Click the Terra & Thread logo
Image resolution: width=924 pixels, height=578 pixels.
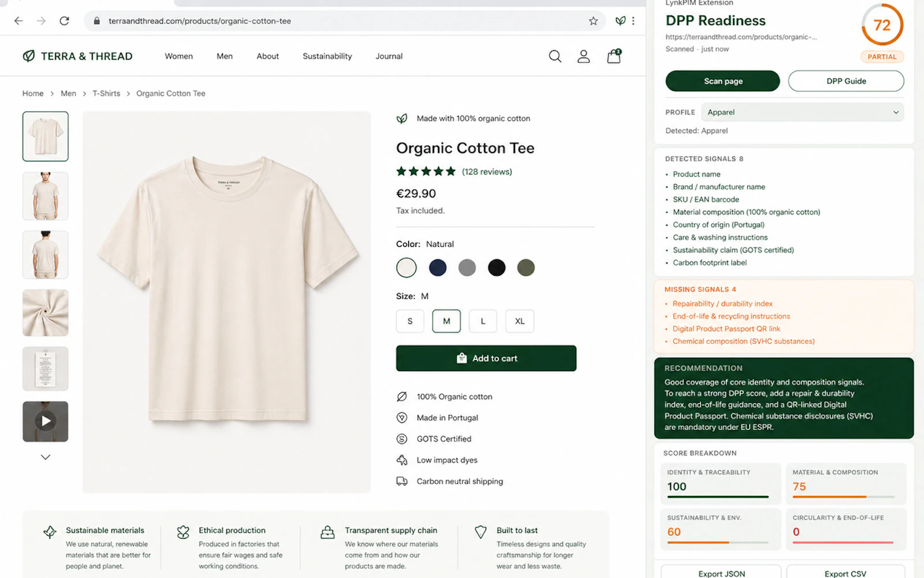[77, 56]
